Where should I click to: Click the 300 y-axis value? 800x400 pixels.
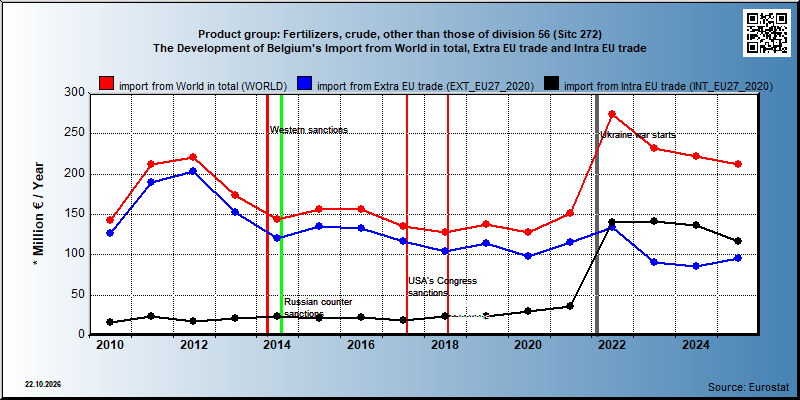(x=74, y=93)
